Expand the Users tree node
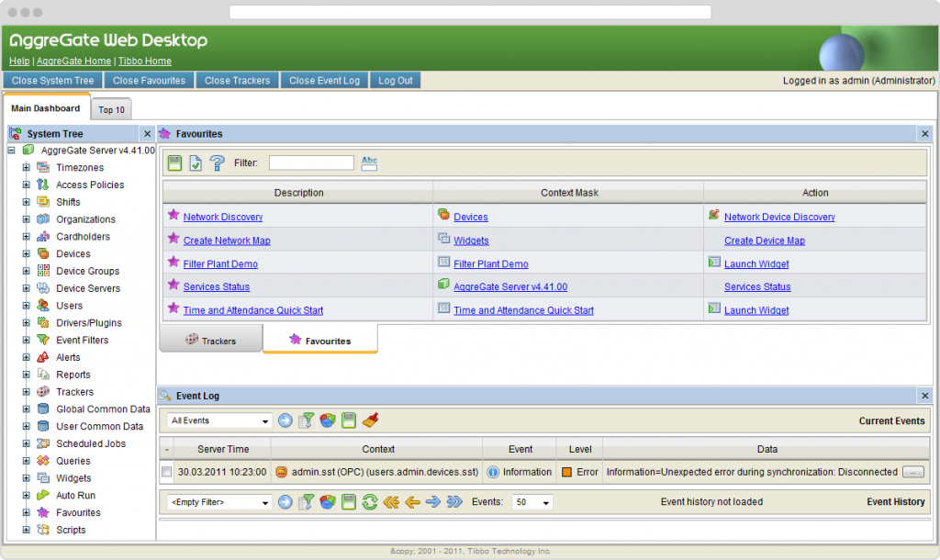Image resolution: width=940 pixels, height=560 pixels. point(26,306)
